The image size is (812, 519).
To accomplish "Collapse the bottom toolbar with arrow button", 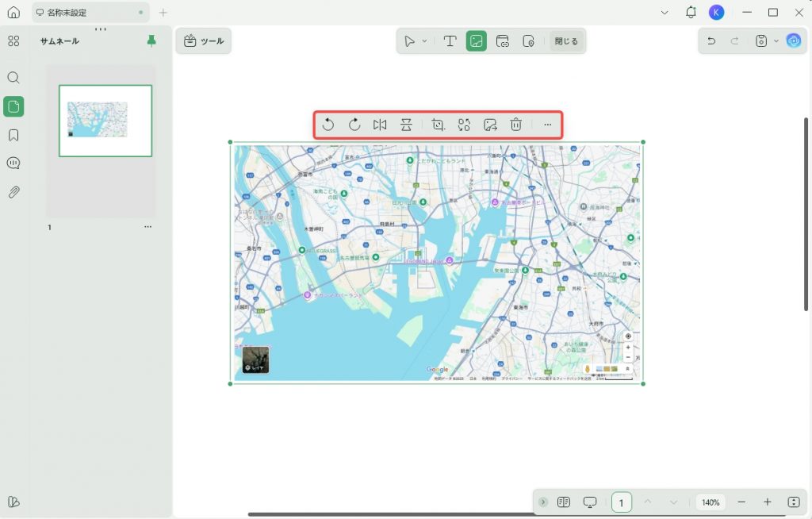I will coord(542,502).
